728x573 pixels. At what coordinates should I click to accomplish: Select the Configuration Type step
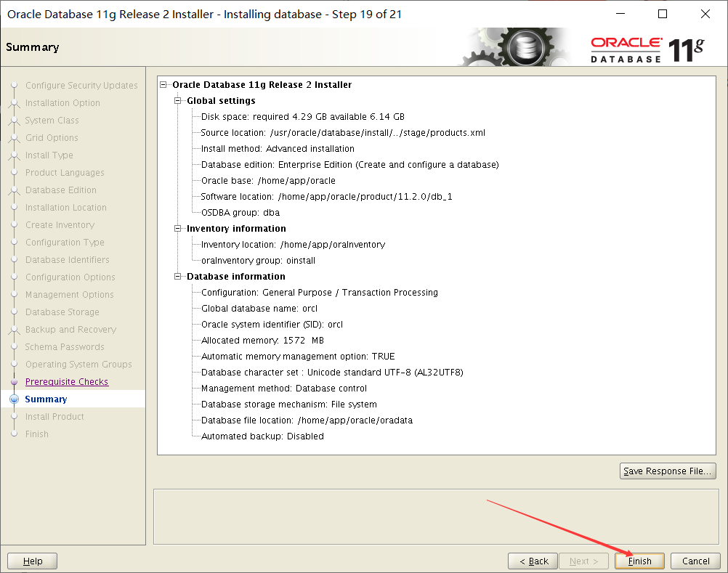[65, 242]
